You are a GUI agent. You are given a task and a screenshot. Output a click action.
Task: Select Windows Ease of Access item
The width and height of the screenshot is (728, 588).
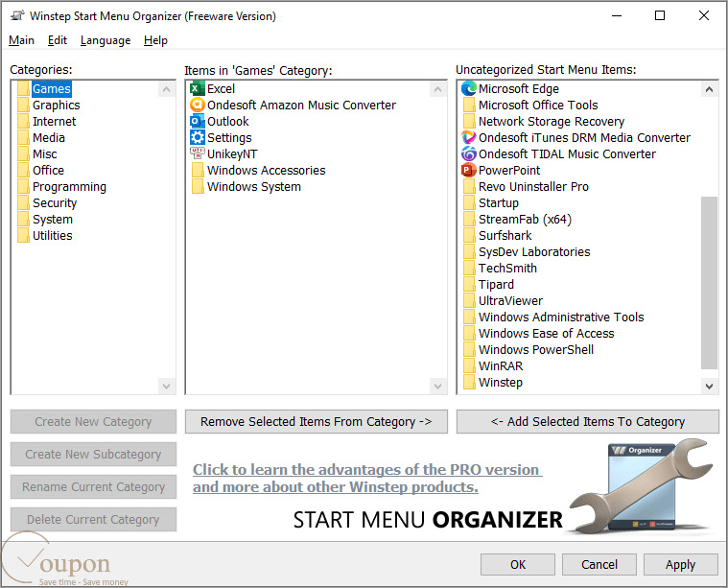coord(547,334)
